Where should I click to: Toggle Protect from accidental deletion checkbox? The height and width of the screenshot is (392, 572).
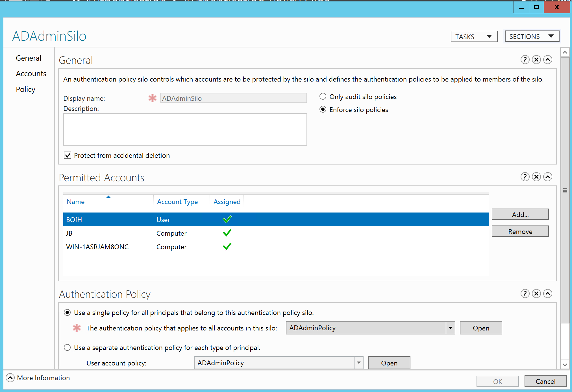68,155
